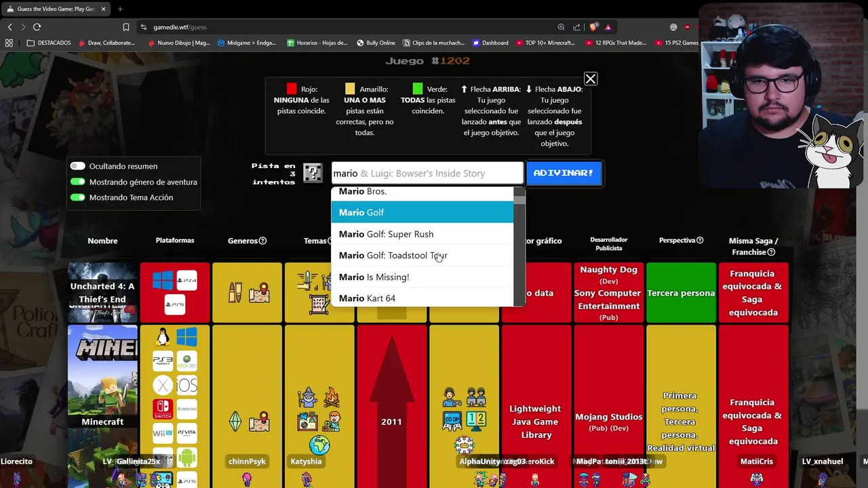
Task: Open the TOP 10+ Minecraft bookmark
Action: [x=546, y=43]
